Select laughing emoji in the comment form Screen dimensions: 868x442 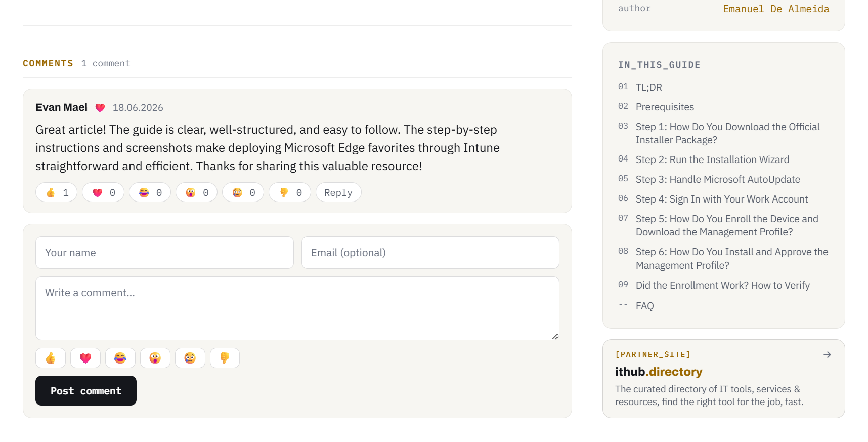tap(120, 358)
